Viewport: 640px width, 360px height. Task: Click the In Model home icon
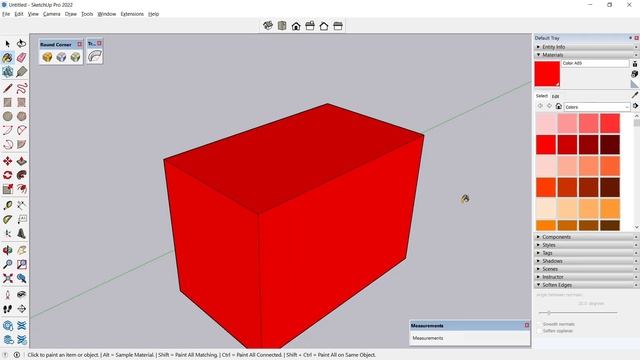(x=558, y=106)
